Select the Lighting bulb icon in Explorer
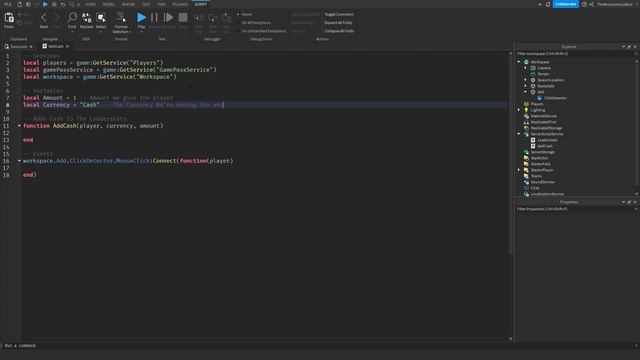Viewport: 640px width, 360px height. [x=526, y=110]
